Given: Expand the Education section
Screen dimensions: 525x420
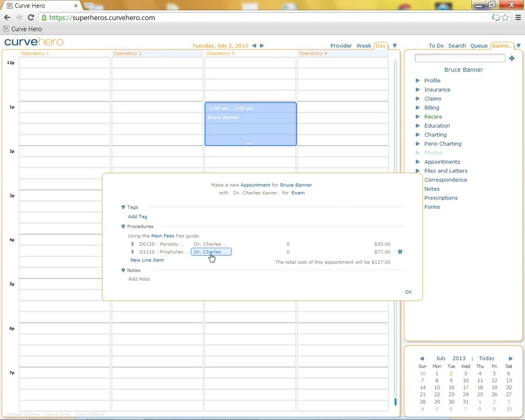Looking at the screenshot, I should (x=418, y=125).
